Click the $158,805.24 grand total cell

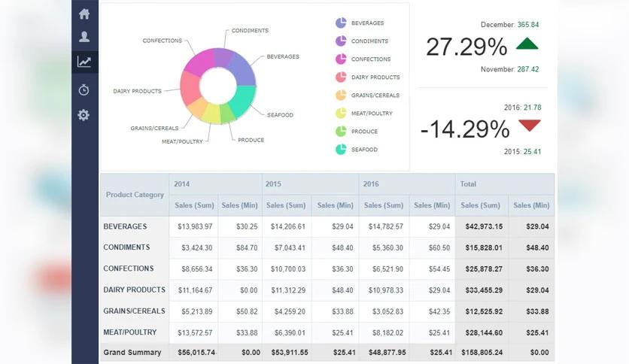[x=482, y=353]
